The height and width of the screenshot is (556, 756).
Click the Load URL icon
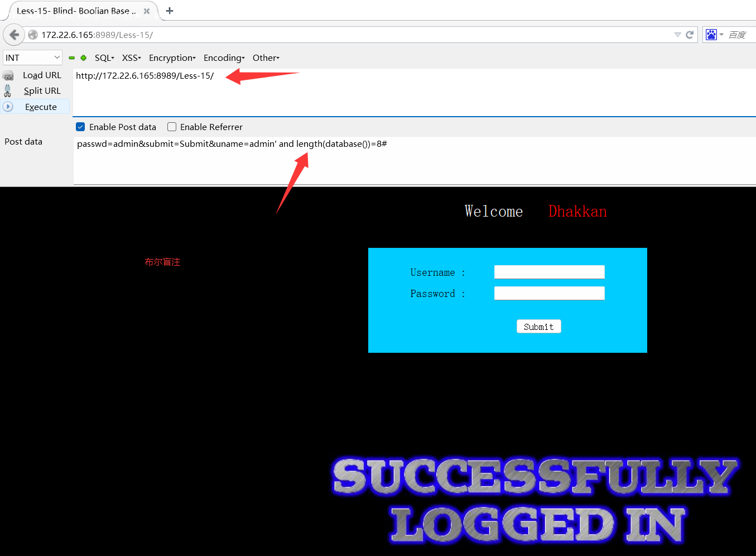click(8, 75)
